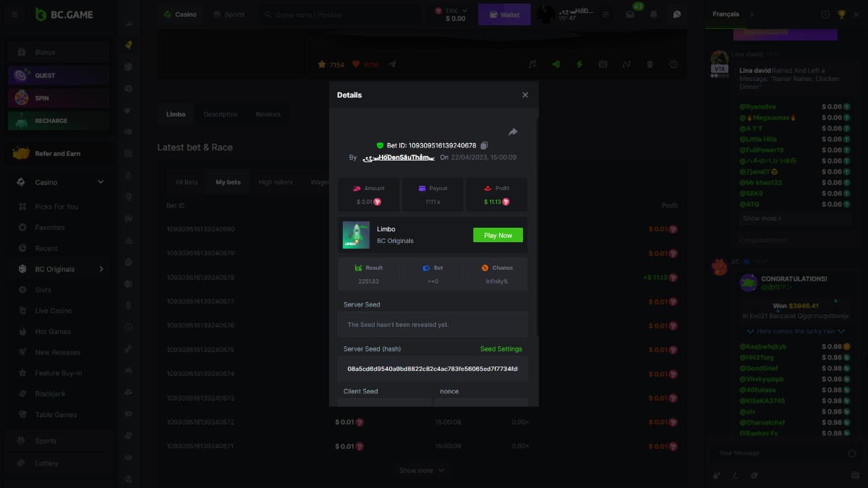868x488 pixels.
Task: Switch to the High rollers tab
Action: [x=276, y=182]
